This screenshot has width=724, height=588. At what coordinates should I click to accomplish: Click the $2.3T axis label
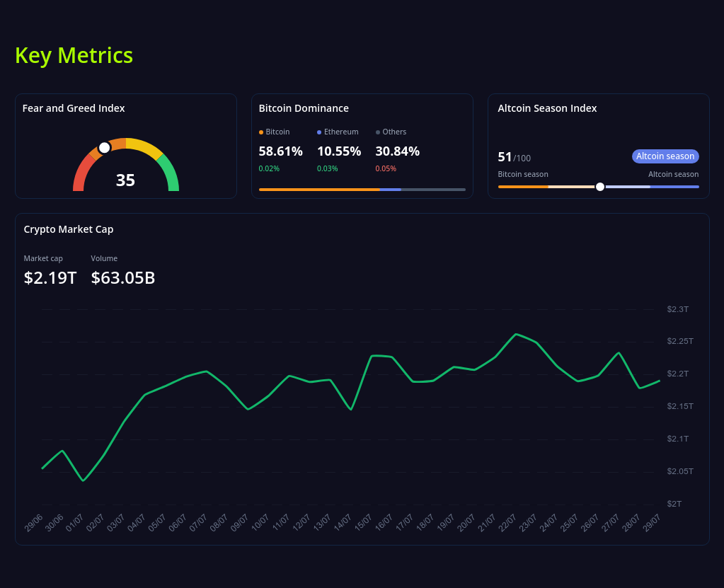click(677, 309)
